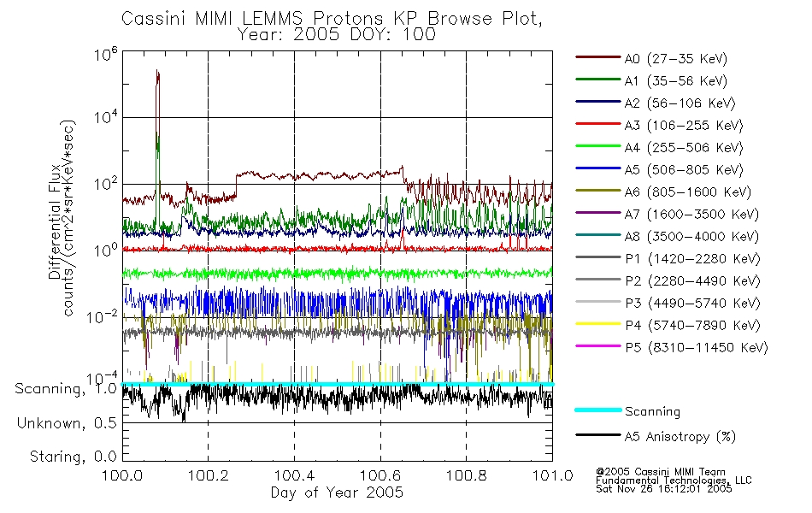Click the '@2005 Cassini MIMI Team' credit text
This screenshot has height=513, width=812.
[x=661, y=472]
